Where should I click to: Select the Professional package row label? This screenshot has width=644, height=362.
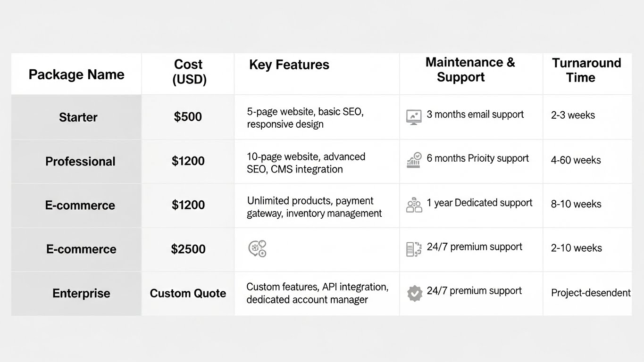(x=80, y=162)
